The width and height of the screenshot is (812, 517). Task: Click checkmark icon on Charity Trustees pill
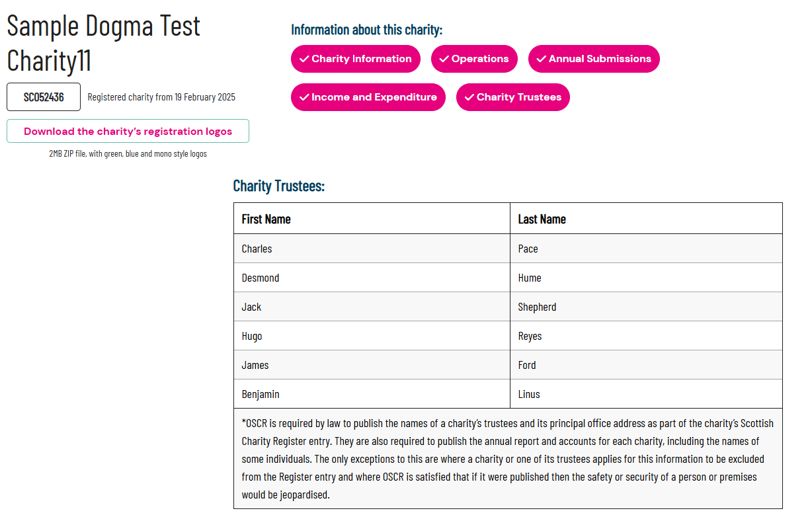point(469,97)
